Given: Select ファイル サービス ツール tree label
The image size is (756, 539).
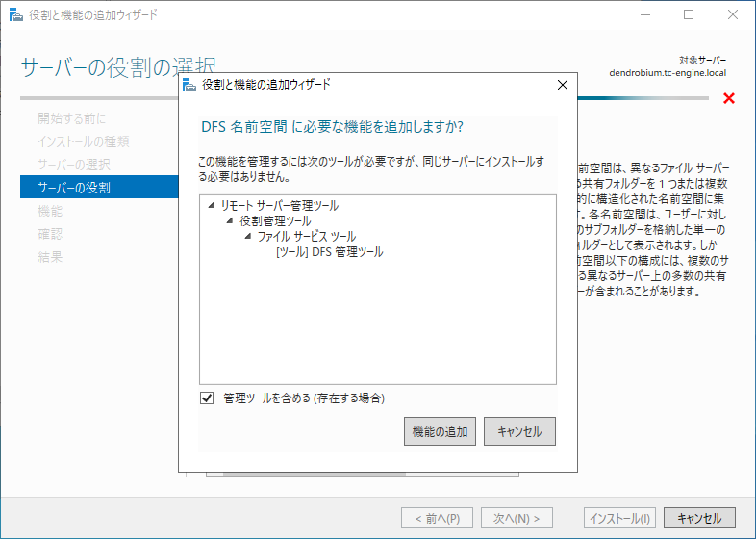Looking at the screenshot, I should click(x=307, y=237).
